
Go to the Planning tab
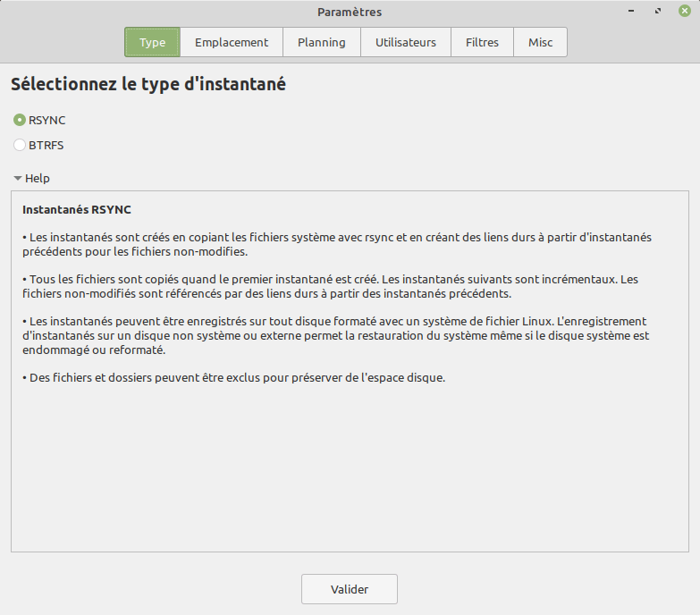click(x=321, y=42)
